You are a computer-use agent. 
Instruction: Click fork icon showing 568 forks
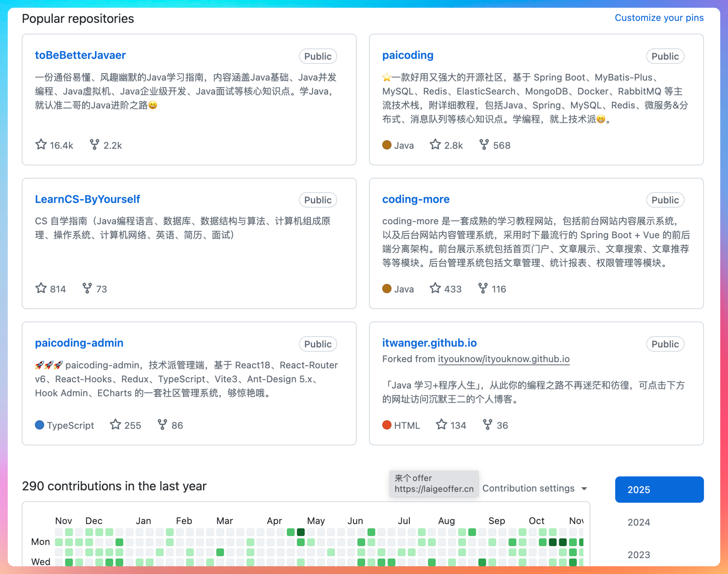[x=484, y=144]
